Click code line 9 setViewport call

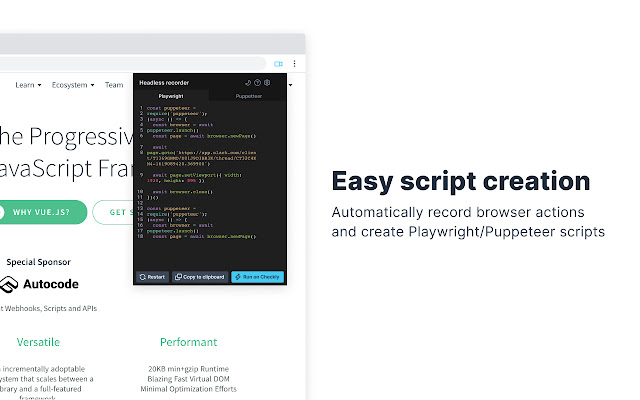[x=197, y=178]
